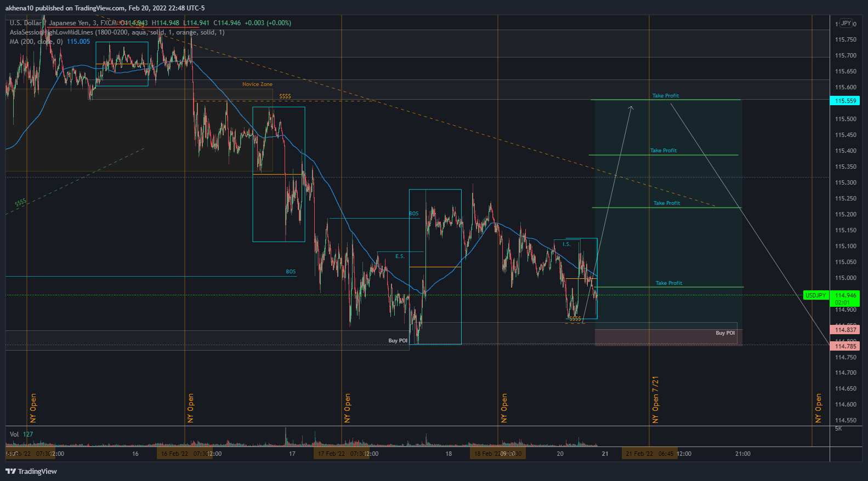Click the 115.300 price axis label
The image size is (868, 481).
[845, 182]
